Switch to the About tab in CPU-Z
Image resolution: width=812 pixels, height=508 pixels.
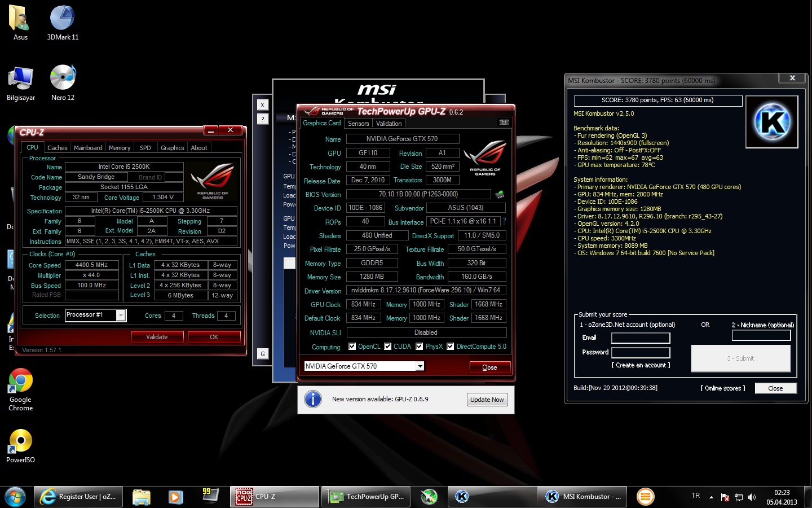coord(199,148)
